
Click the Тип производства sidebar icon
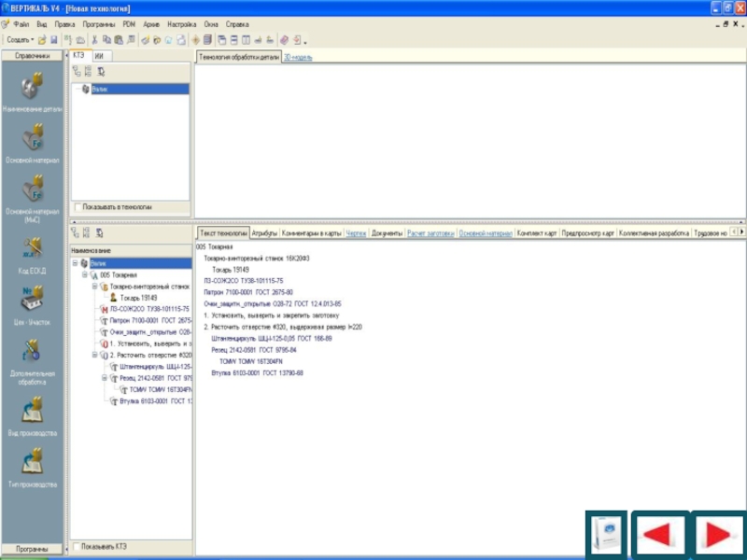[x=32, y=462]
